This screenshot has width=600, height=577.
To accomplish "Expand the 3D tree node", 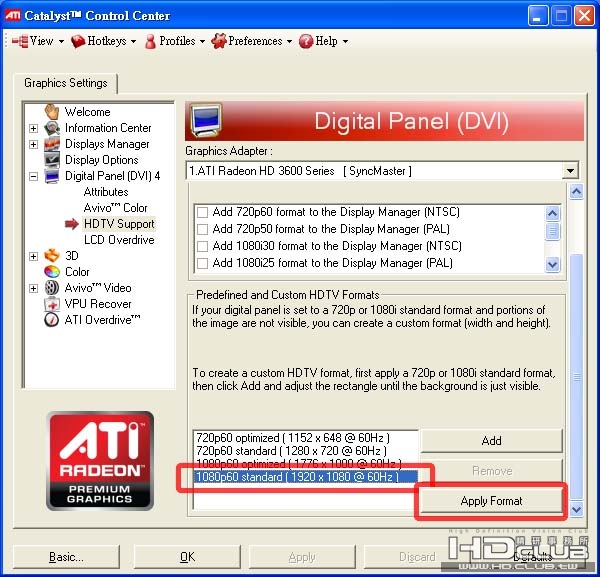I will pyautogui.click(x=33, y=256).
